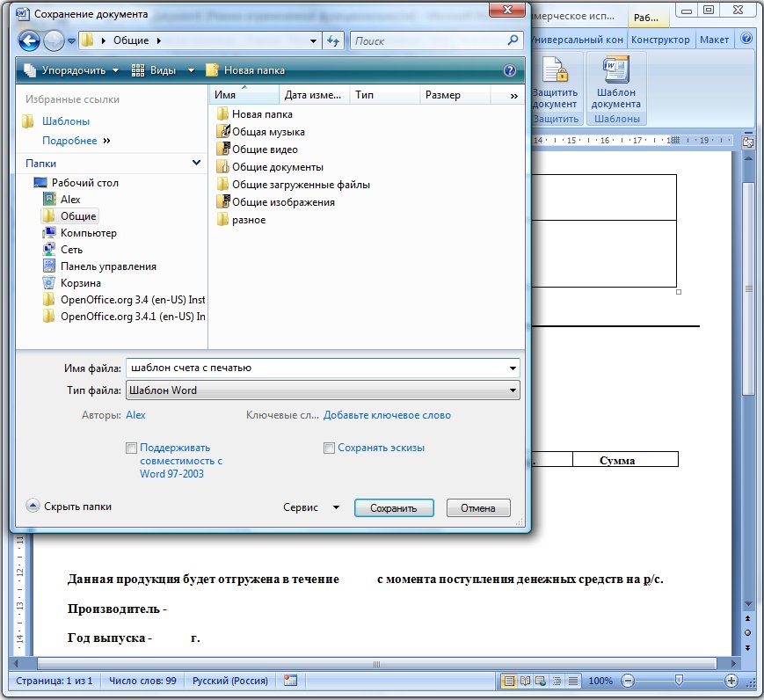Create a folder with Новая папка

coord(245,70)
